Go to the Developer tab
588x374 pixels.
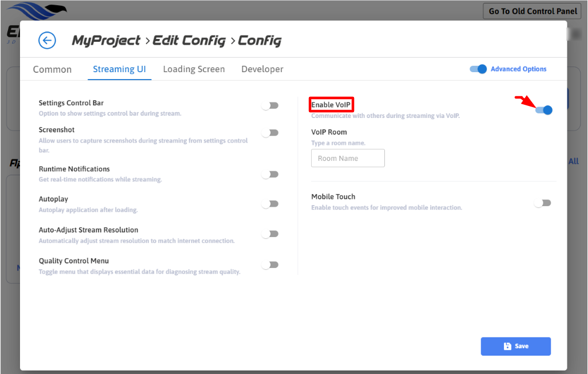click(262, 69)
